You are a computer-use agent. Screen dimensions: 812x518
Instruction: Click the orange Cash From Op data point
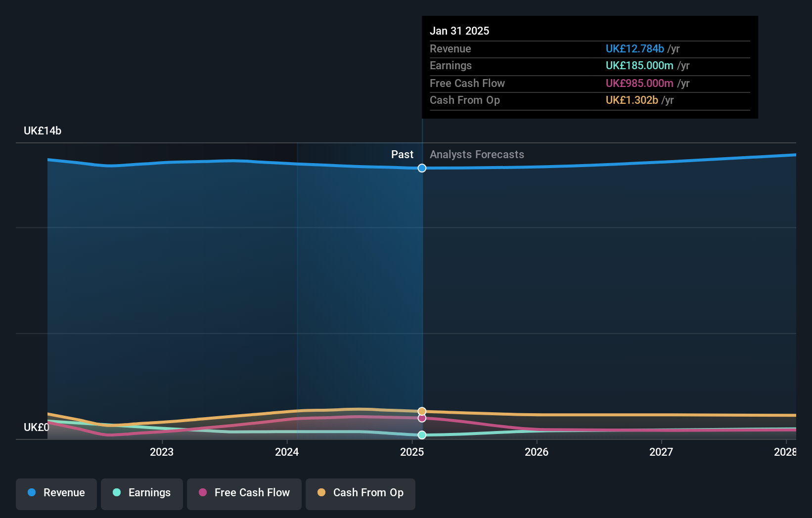[422, 411]
